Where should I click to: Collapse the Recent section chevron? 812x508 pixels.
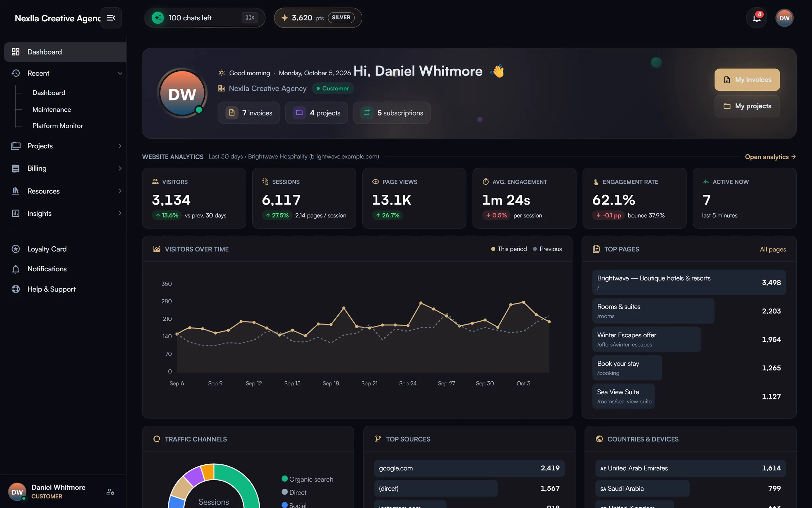pos(120,73)
